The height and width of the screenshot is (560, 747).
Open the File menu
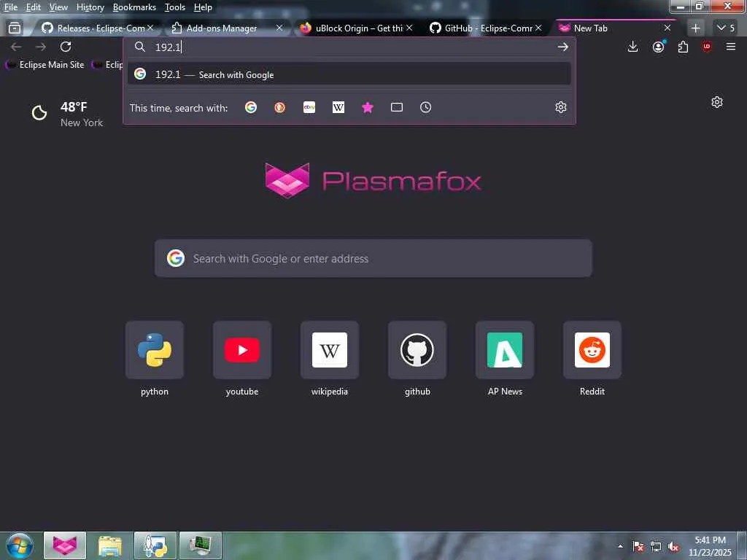pos(10,7)
